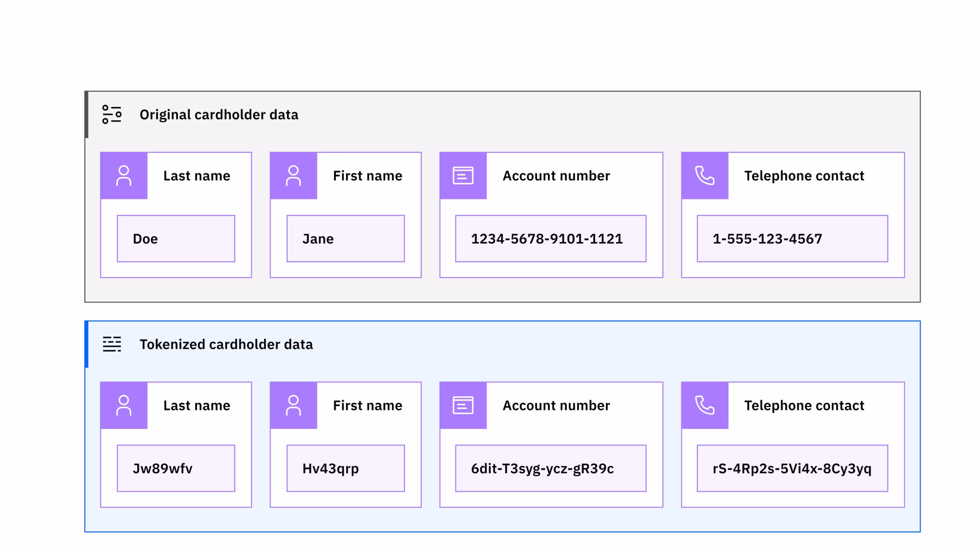Screen dimensions: 980x551
Task: Click the Original cardholder data heading
Action: (219, 115)
